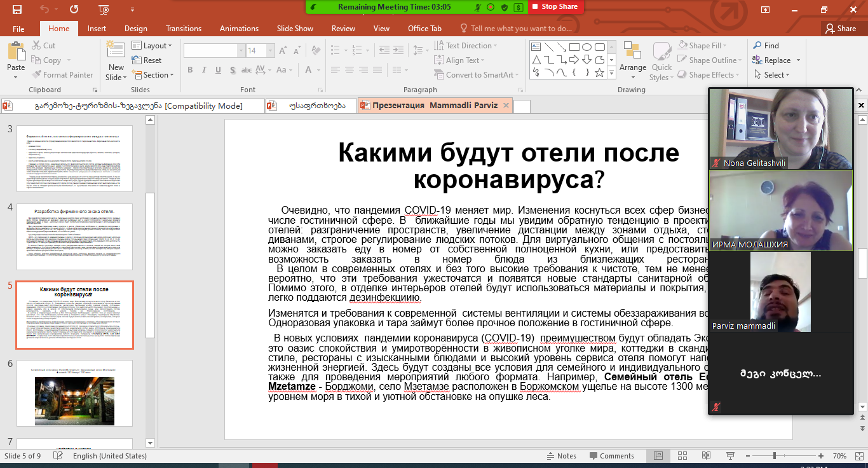Reset the slide layout with the Reset button
This screenshot has width=868, height=468.
click(147, 60)
